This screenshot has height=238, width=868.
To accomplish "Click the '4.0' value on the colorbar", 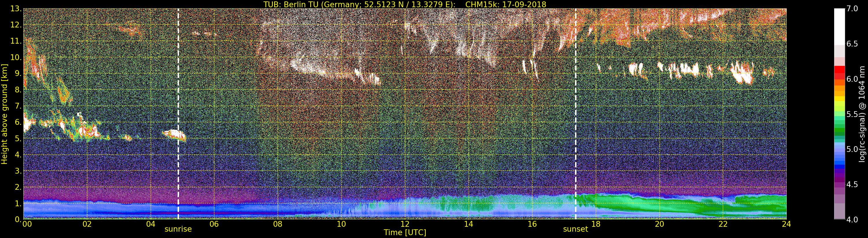I will (852, 220).
